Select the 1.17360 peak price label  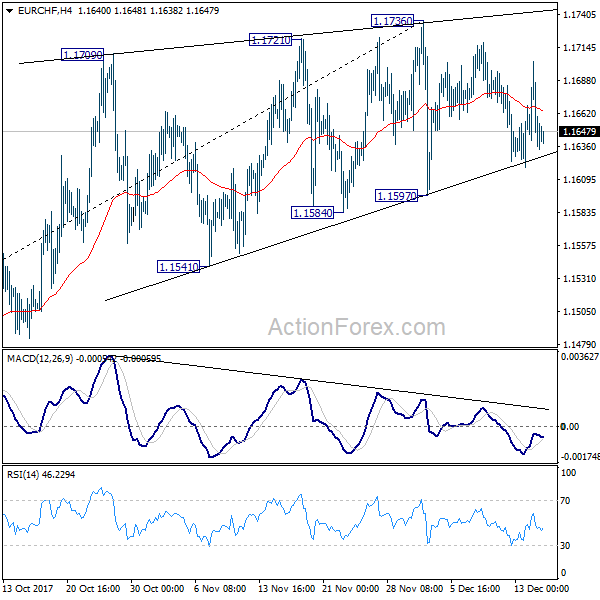(392, 21)
